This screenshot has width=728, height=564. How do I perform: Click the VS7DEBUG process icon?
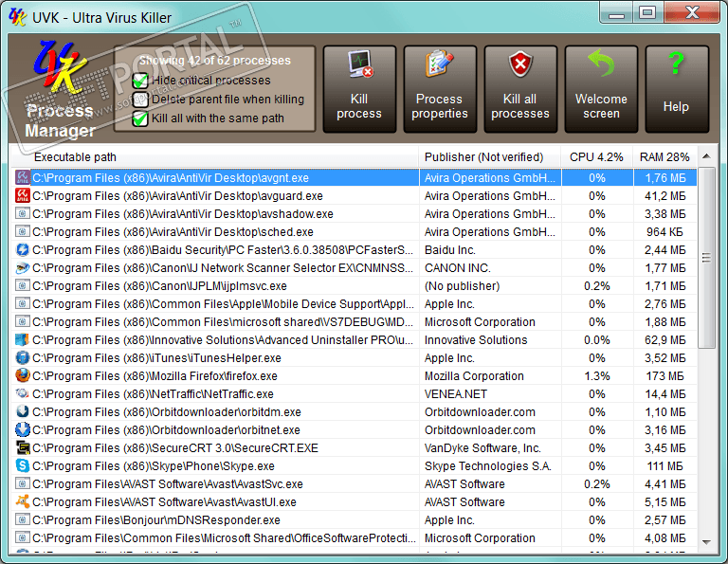tap(23, 321)
